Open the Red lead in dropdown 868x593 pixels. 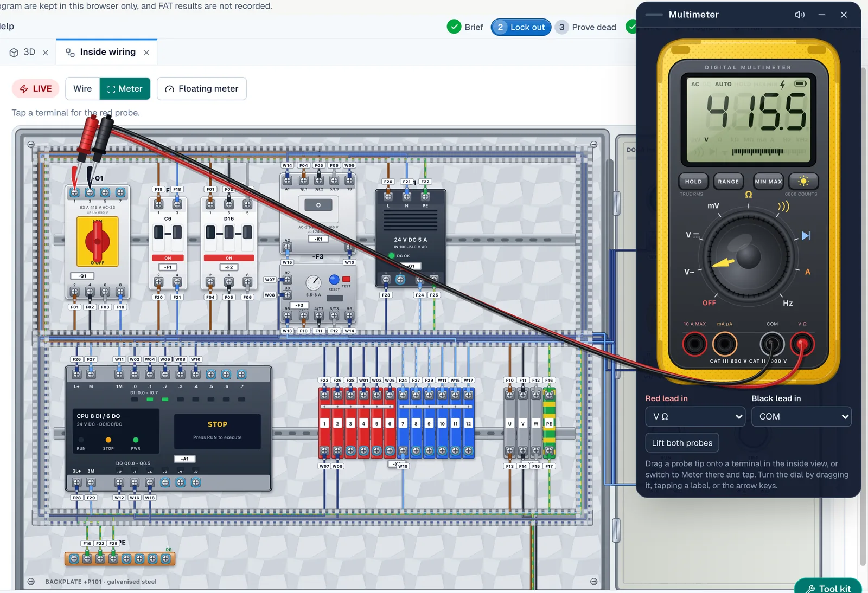tap(694, 416)
